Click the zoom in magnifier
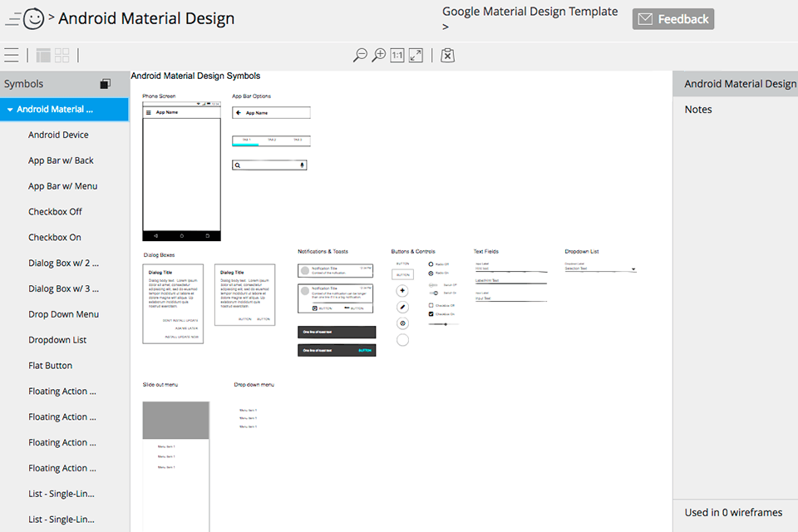Image resolution: width=798 pixels, height=532 pixels. (379, 55)
